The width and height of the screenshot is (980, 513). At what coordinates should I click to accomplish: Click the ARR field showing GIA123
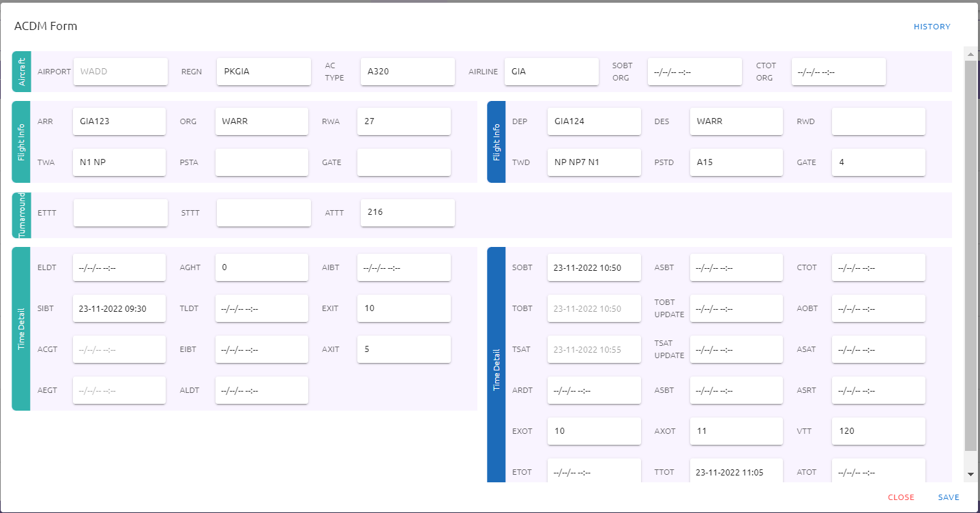point(119,121)
